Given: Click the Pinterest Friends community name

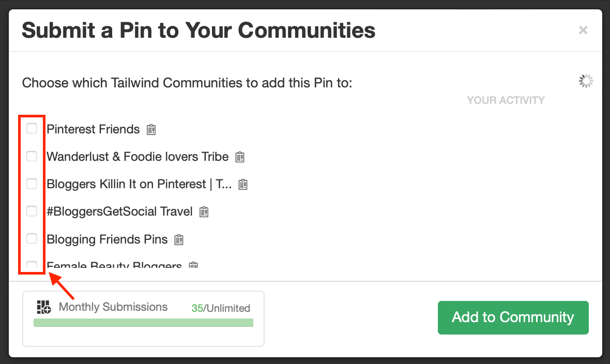Looking at the screenshot, I should tap(93, 129).
